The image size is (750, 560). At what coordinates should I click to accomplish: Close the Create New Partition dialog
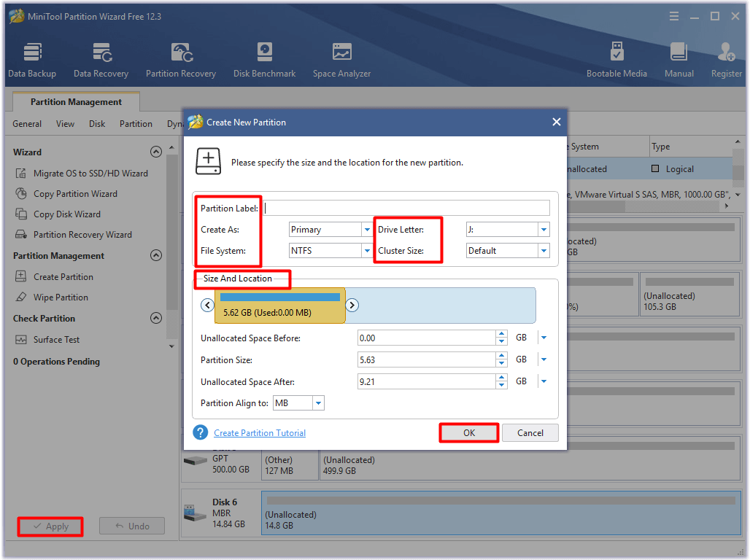tap(556, 122)
